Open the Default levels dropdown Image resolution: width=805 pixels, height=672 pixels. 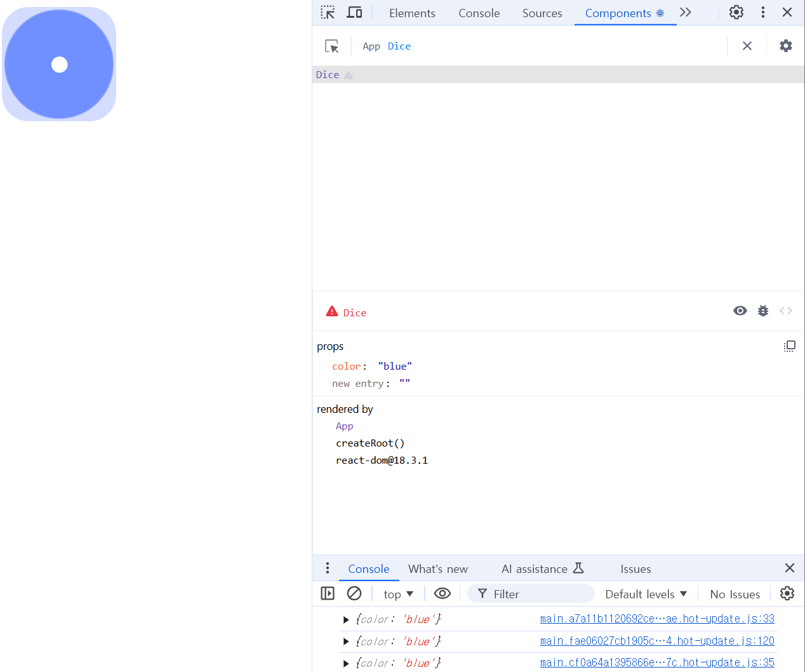[x=646, y=594]
